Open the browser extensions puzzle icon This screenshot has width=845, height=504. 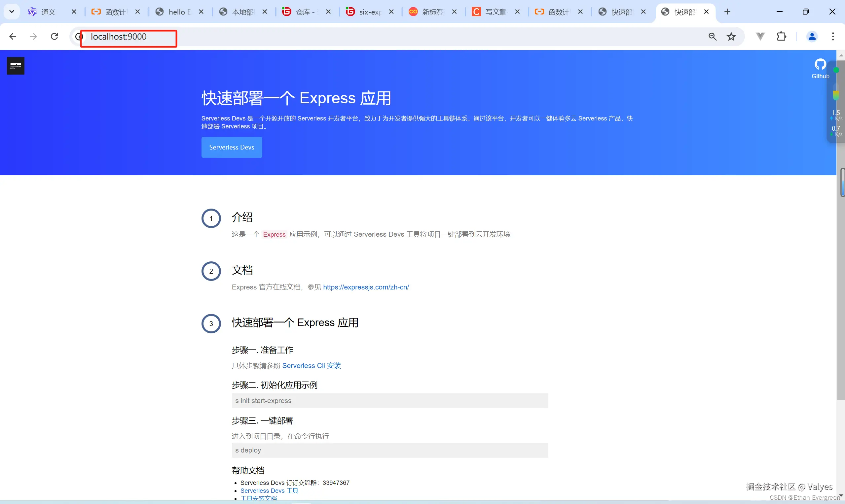point(782,36)
